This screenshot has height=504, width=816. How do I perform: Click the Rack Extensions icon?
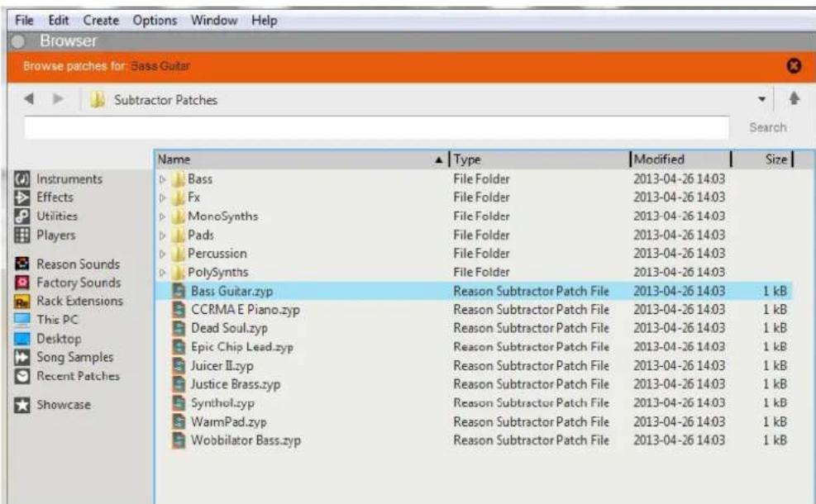coord(21,301)
